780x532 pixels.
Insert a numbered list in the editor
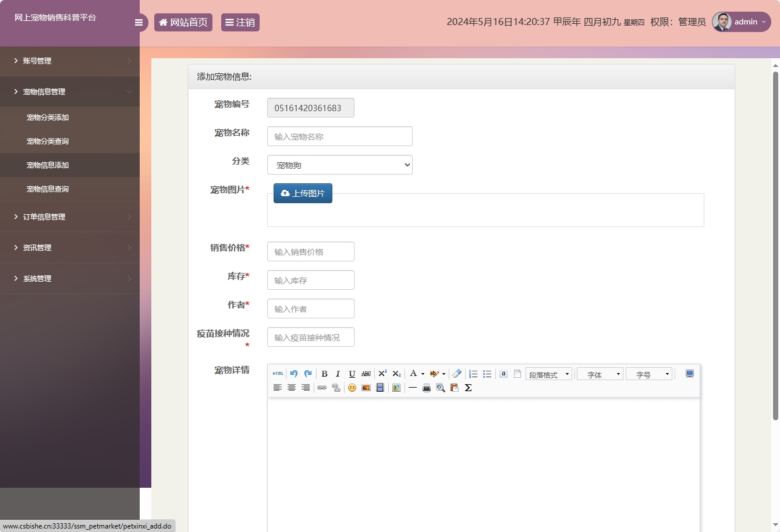tap(473, 373)
